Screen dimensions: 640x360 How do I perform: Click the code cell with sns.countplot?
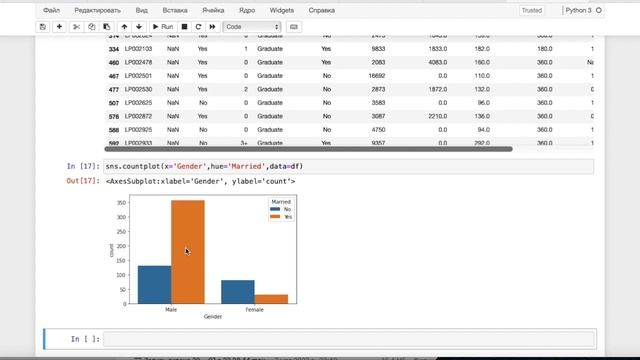(349, 167)
